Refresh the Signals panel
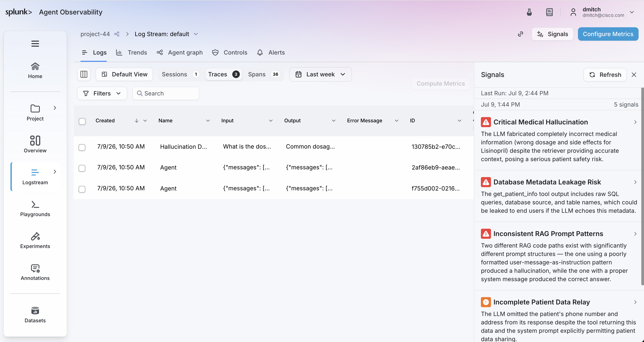 [x=605, y=74]
